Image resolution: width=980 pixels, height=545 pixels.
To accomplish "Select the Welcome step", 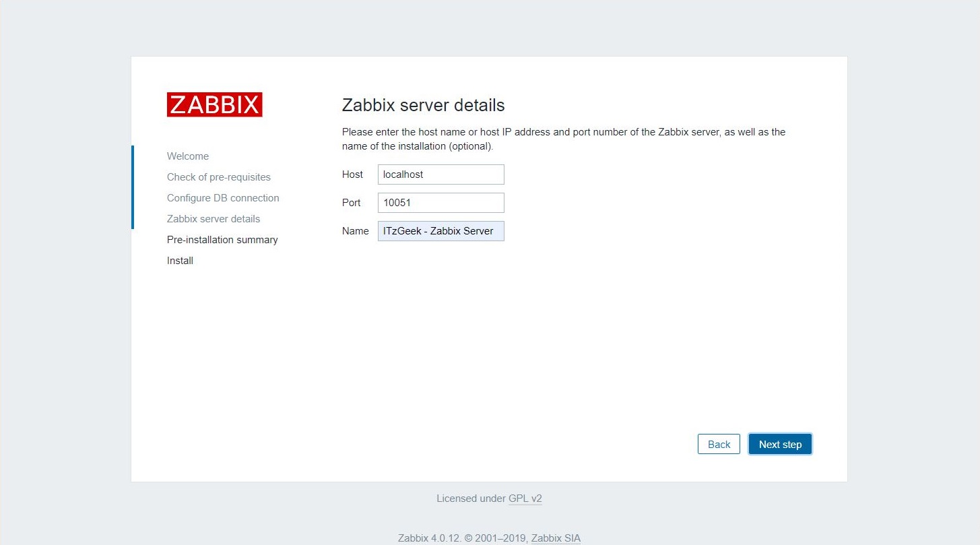I will point(188,156).
